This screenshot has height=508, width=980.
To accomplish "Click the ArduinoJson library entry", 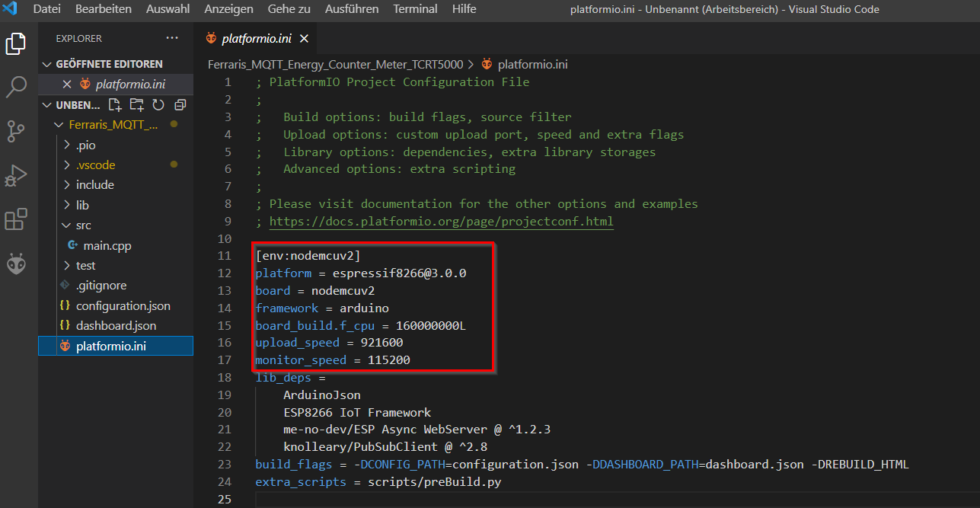I will [322, 395].
